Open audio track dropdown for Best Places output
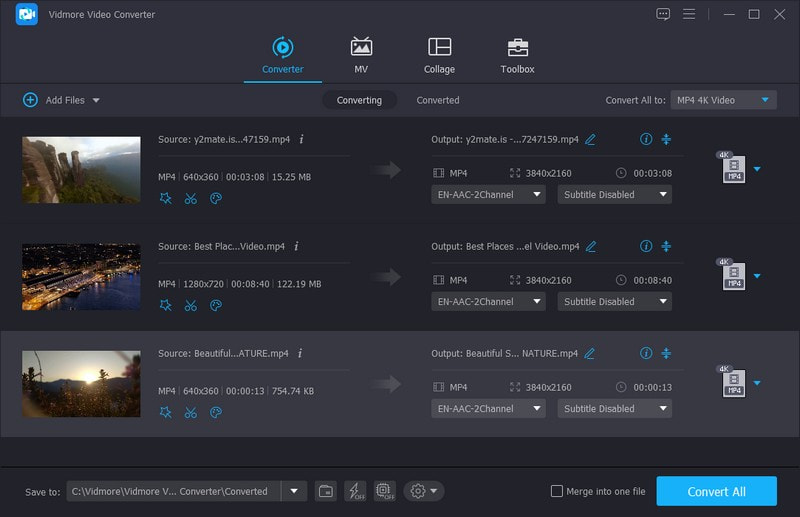The width and height of the screenshot is (800, 517). [x=488, y=302]
